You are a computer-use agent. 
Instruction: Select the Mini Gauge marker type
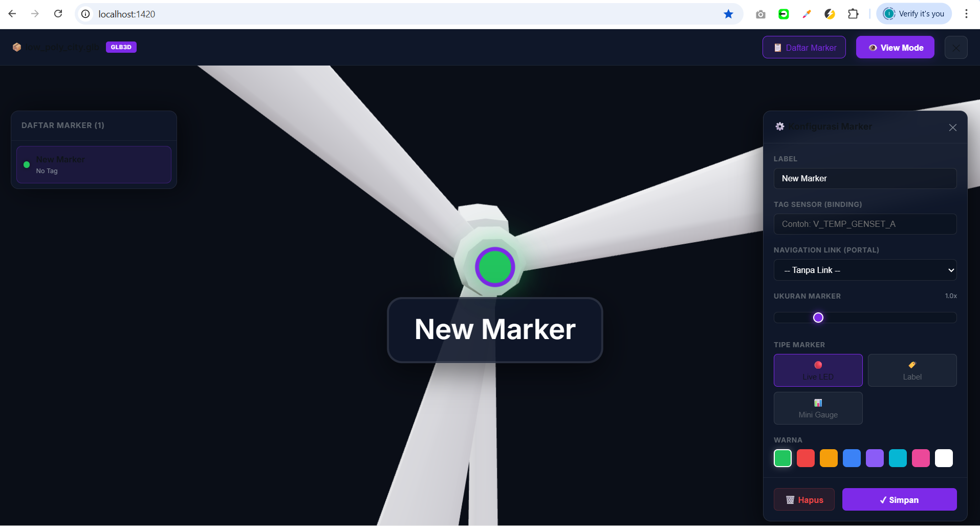pyautogui.click(x=818, y=408)
